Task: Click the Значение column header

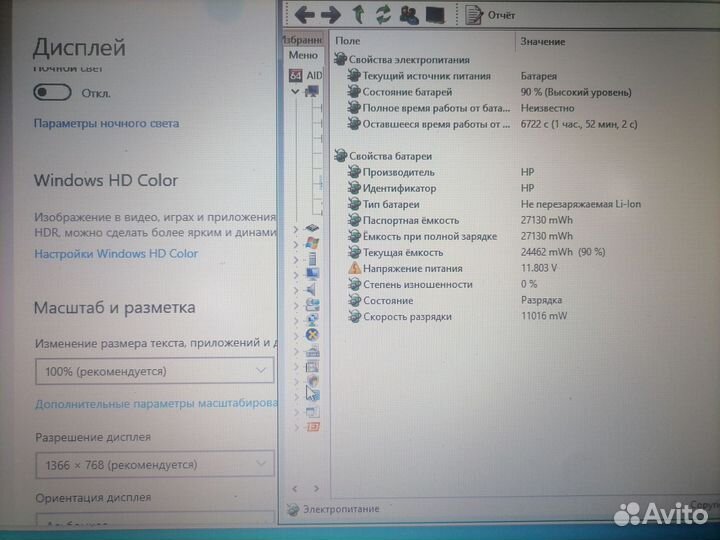Action: point(618,41)
